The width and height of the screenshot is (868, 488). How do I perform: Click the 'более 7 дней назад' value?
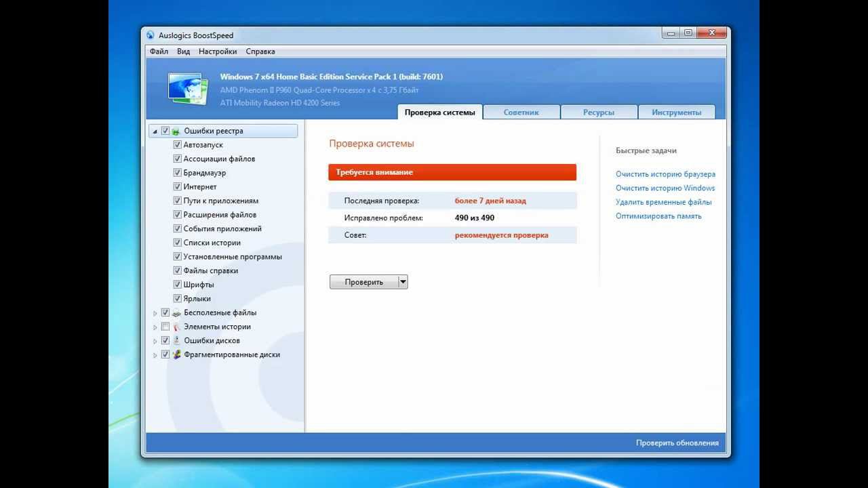point(490,201)
